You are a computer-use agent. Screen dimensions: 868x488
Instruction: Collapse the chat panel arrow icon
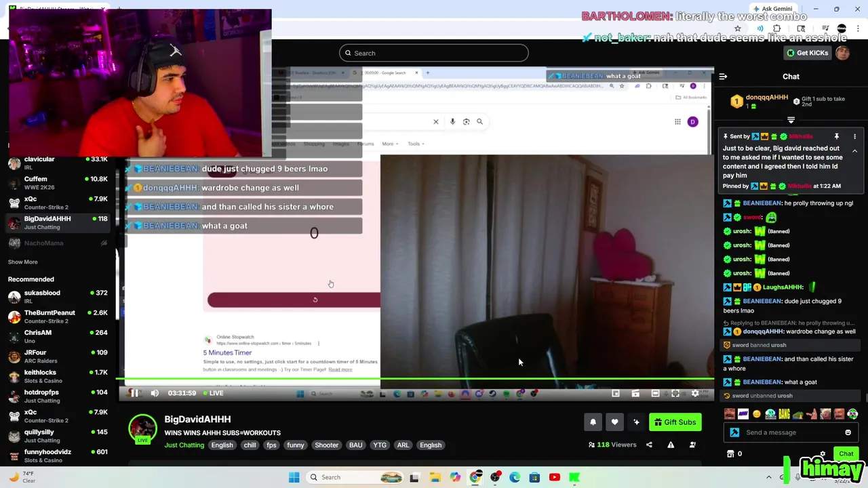click(723, 77)
